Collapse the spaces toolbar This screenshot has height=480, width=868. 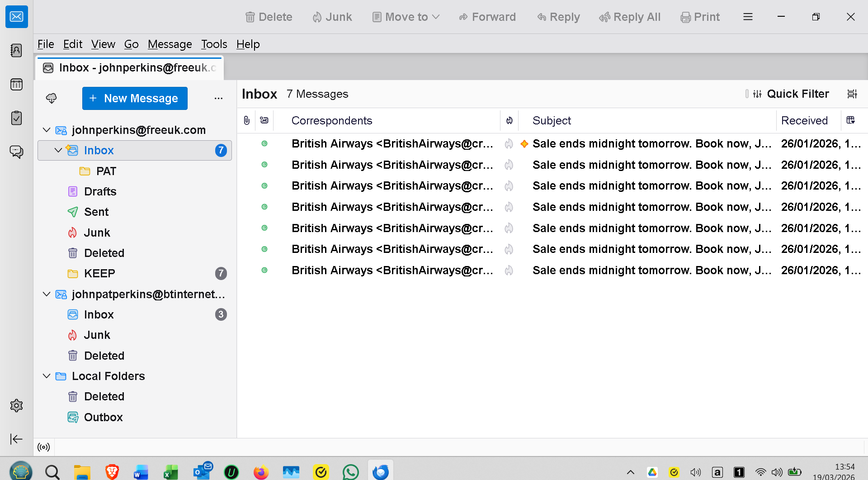point(16,439)
